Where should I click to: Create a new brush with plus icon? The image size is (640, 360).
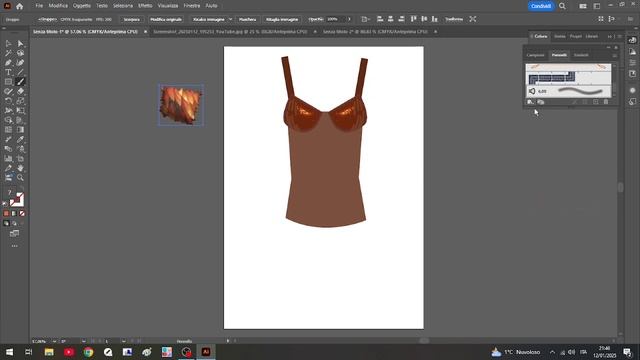pyautogui.click(x=596, y=102)
